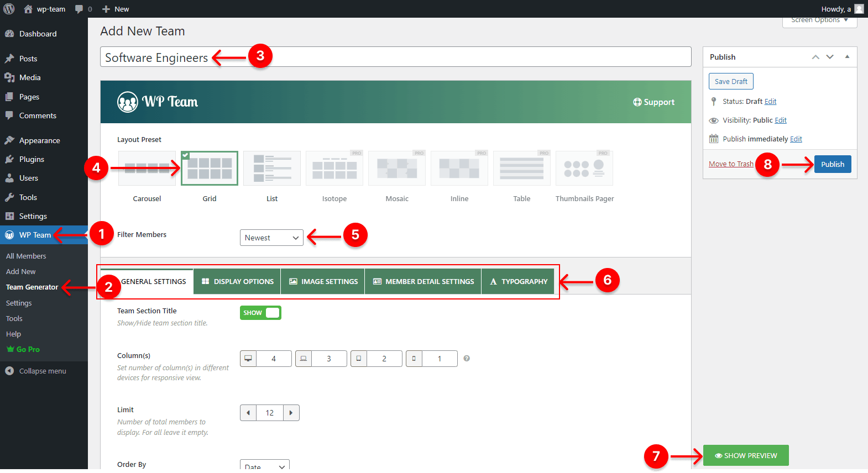The width and height of the screenshot is (868, 473).
Task: Click the tablet column device icon
Action: pyautogui.click(x=359, y=359)
